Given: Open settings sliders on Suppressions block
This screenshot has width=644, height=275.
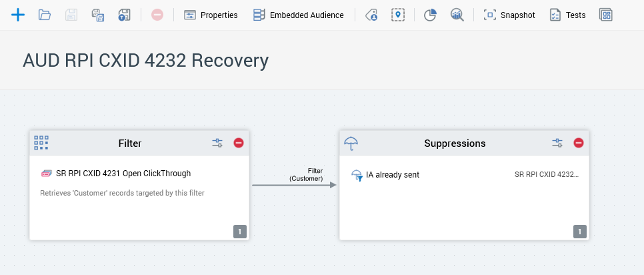Looking at the screenshot, I should 557,143.
